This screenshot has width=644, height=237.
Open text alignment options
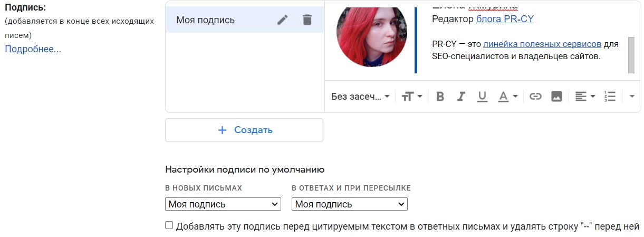click(x=585, y=97)
